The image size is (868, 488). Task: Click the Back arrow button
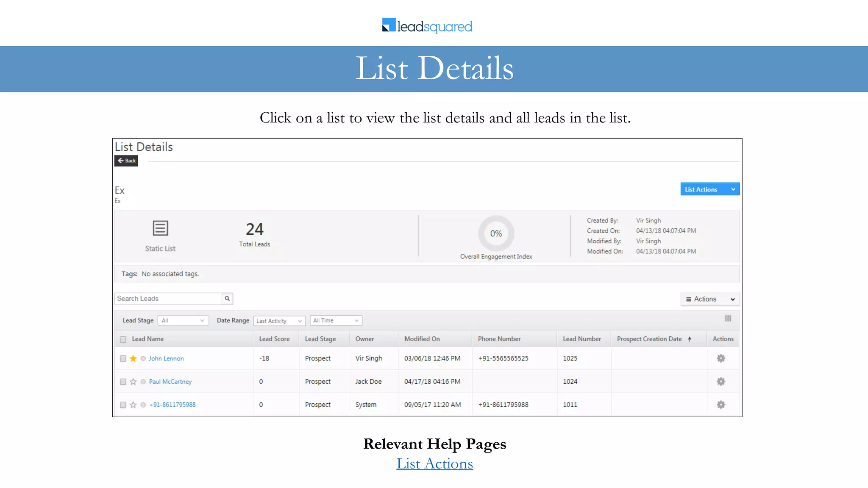click(126, 161)
